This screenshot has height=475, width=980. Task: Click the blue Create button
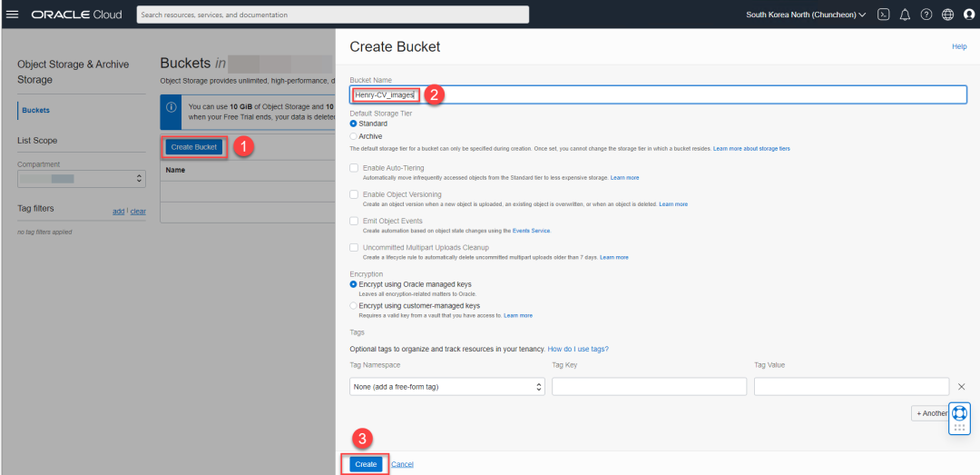(x=366, y=464)
